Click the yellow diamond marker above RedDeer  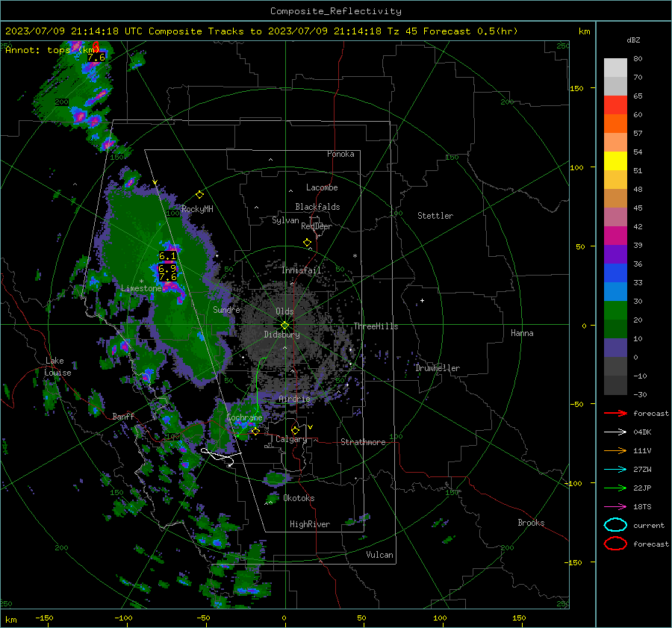pos(308,243)
